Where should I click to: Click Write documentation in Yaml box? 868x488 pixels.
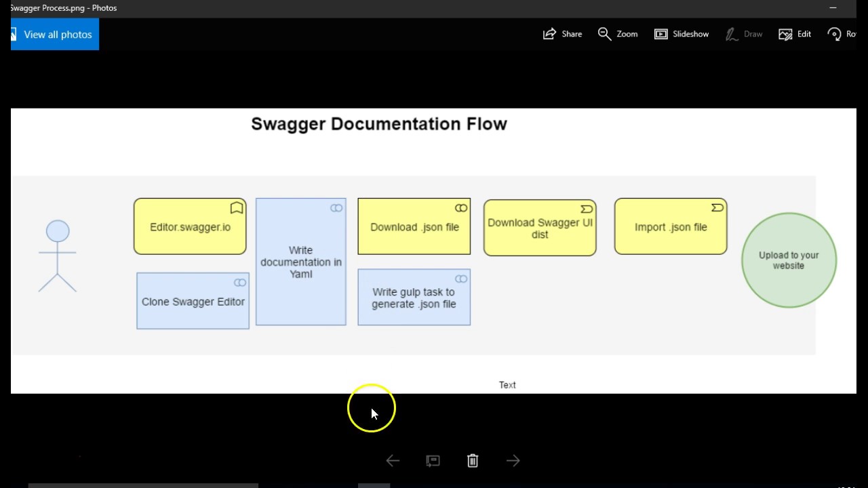[301, 262]
